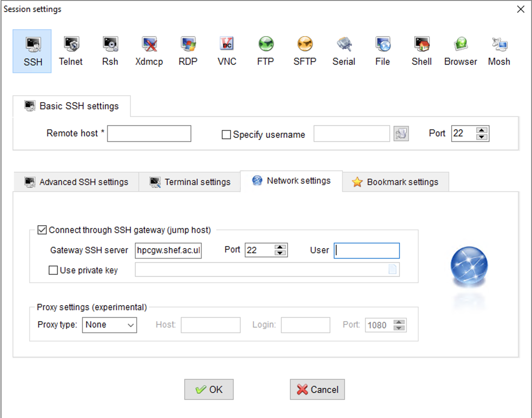Enable the Specify username checkbox
The width and height of the screenshot is (532, 418).
226,134
